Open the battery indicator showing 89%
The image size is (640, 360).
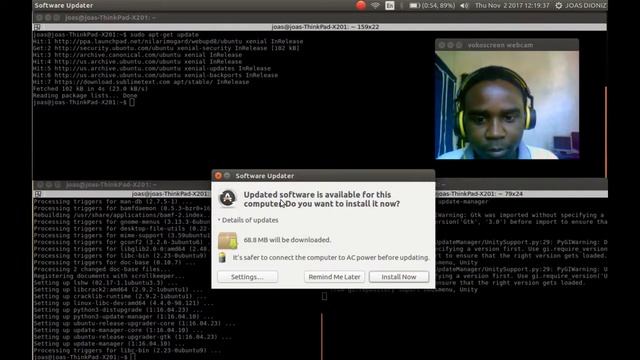[x=432, y=5]
